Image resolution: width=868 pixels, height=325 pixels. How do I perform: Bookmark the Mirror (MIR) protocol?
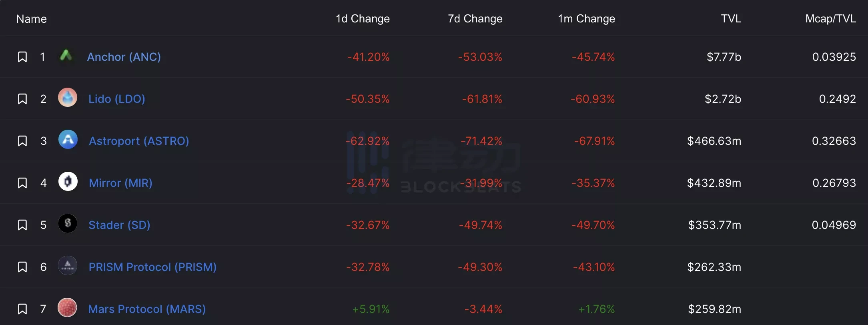(22, 183)
